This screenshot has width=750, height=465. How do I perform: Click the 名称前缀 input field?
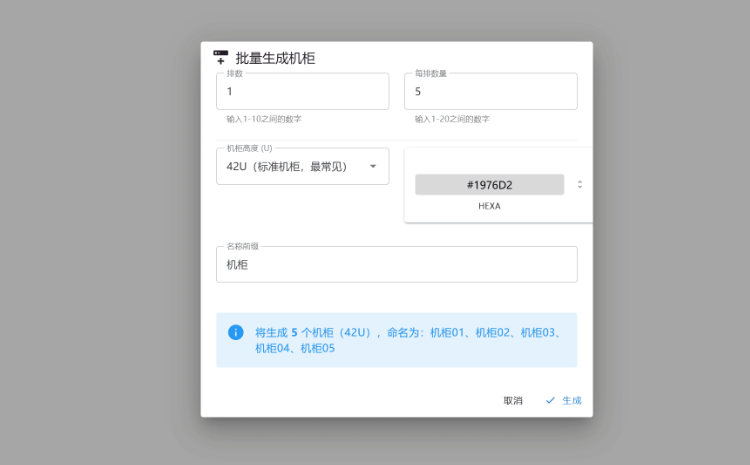point(397,265)
